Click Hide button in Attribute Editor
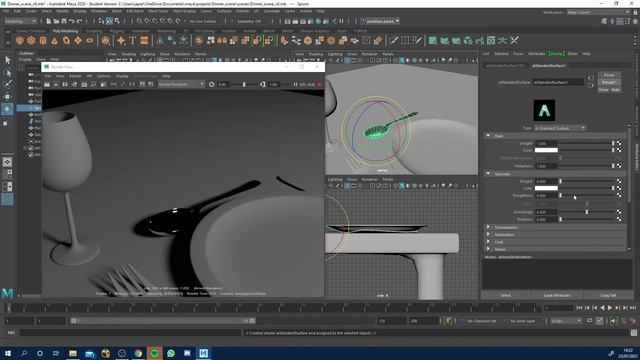This screenshot has width=640, height=360. pos(616,89)
